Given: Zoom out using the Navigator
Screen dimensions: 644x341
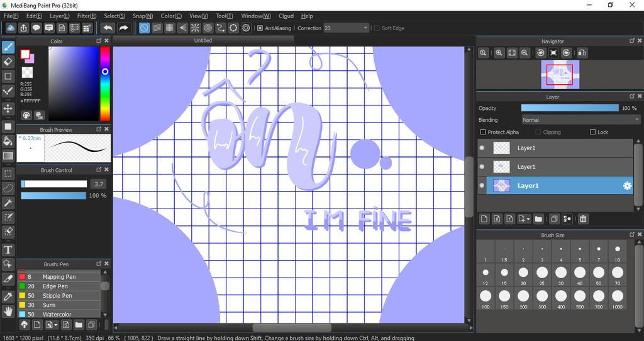Looking at the screenshot, I should click(x=525, y=53).
